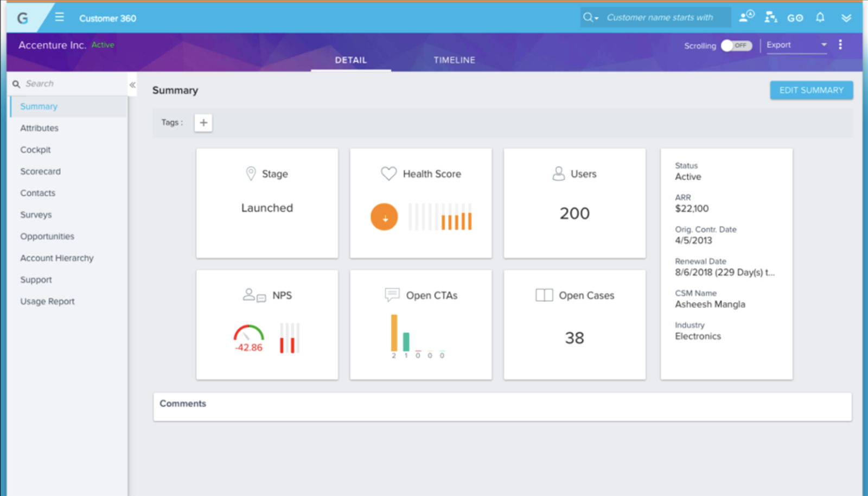Click the Customer 360 title

107,18
